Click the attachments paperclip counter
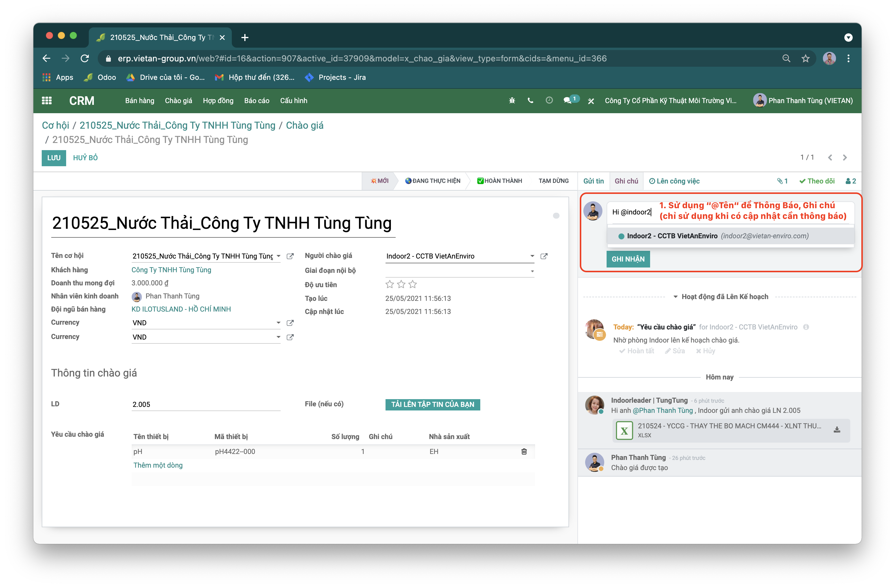The height and width of the screenshot is (588, 895). [x=782, y=181]
